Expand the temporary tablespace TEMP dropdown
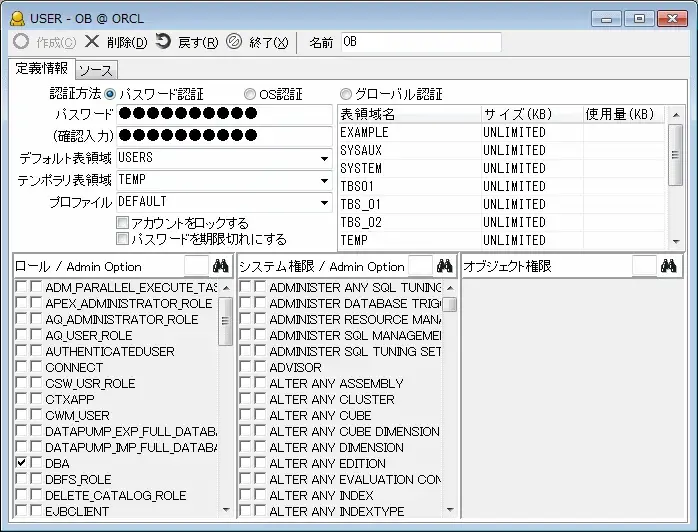Image resolution: width=698 pixels, height=532 pixels. (x=324, y=181)
